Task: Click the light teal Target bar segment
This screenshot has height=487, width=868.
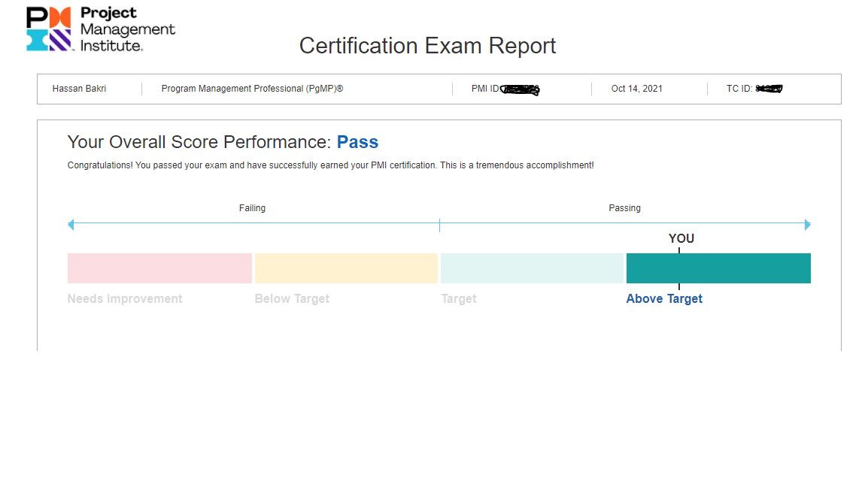Action: coord(532,268)
